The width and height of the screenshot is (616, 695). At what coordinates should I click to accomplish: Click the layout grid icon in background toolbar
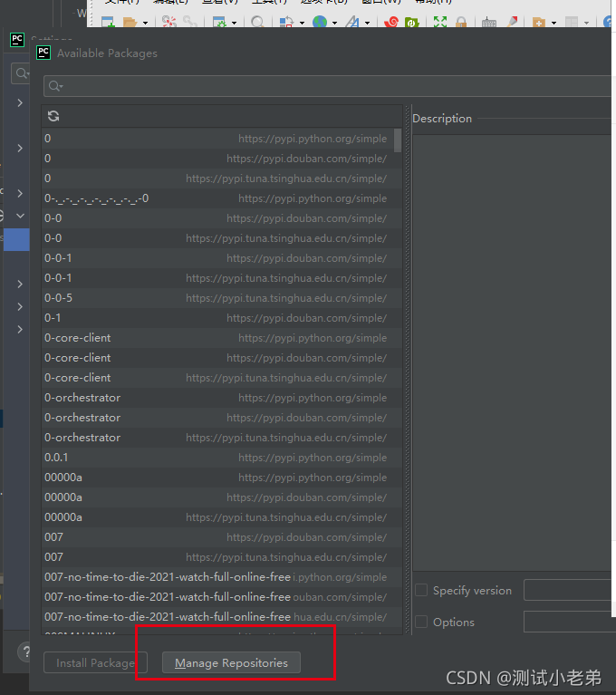click(x=572, y=22)
